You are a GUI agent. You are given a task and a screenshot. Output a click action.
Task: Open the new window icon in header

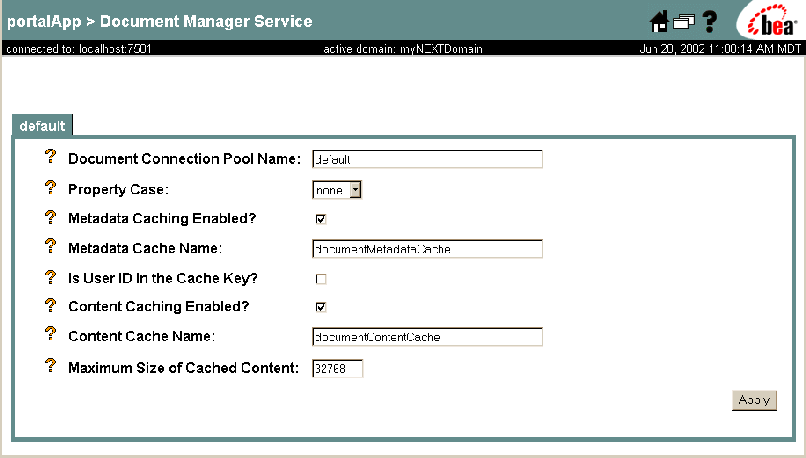(684, 22)
